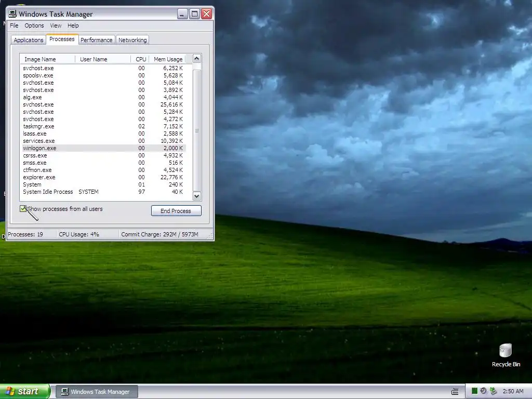
Task: Toggle Show processes from all users
Action: tap(23, 209)
